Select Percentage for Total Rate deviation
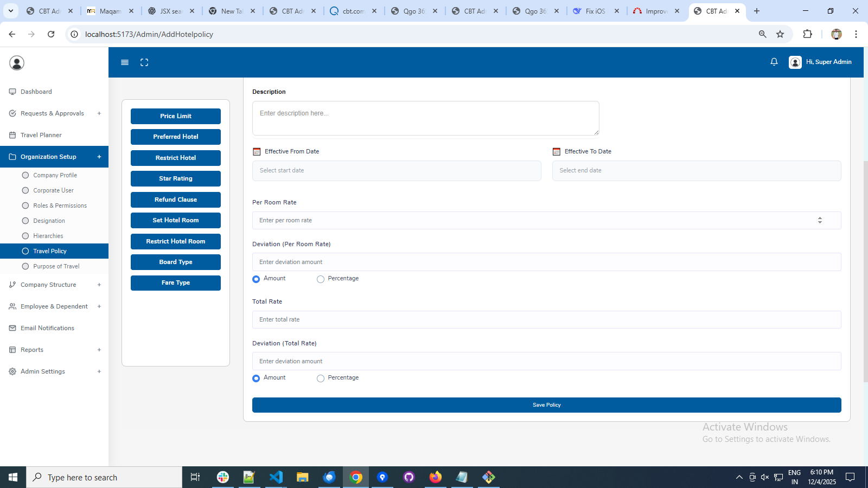This screenshot has height=488, width=868. 321,378
